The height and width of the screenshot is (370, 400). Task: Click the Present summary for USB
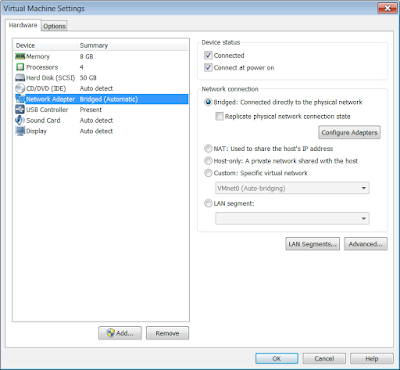click(x=91, y=110)
